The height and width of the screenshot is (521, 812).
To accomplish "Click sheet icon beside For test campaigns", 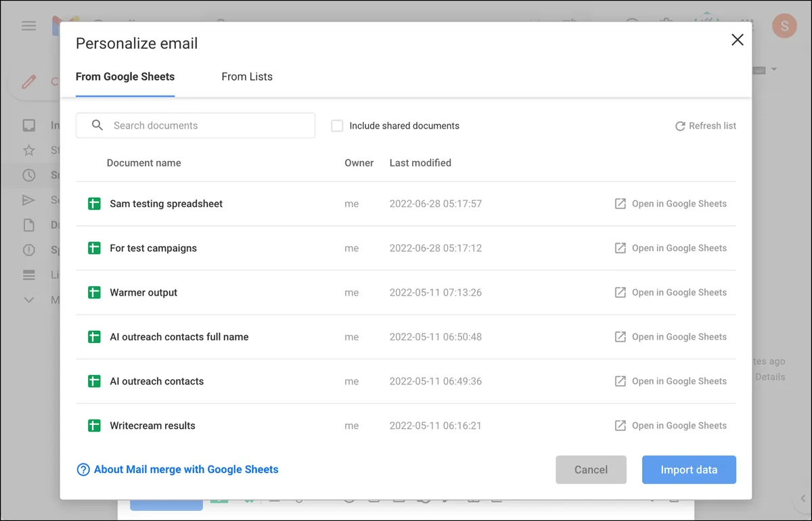I will (95, 248).
